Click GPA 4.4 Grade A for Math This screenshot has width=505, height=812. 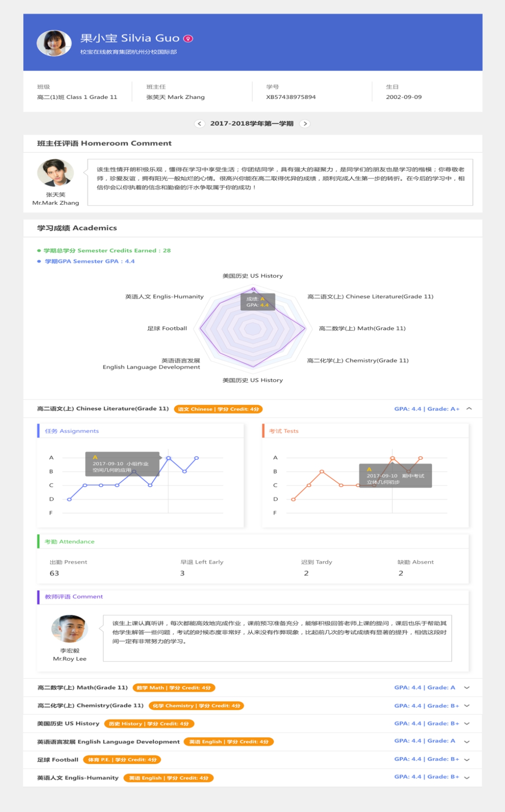(x=425, y=688)
